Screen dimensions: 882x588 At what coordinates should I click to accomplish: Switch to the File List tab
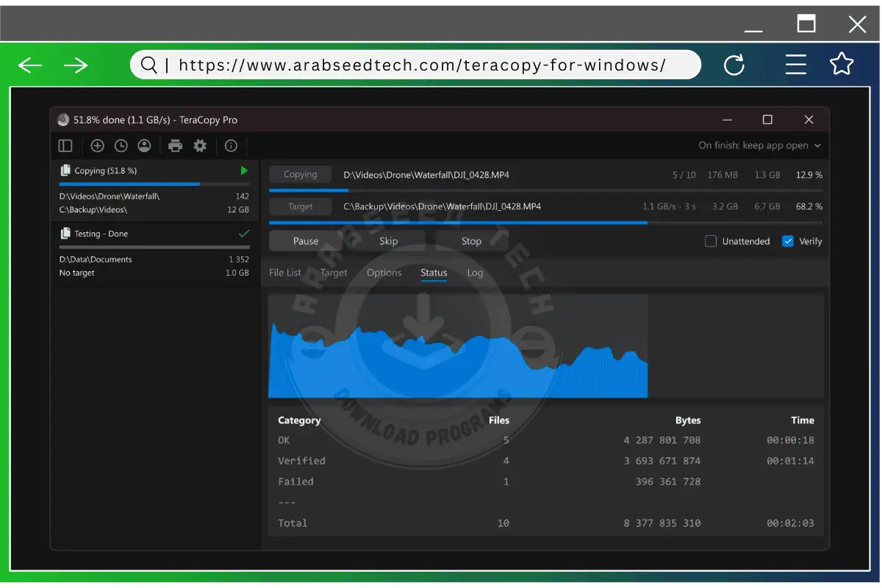[285, 273]
